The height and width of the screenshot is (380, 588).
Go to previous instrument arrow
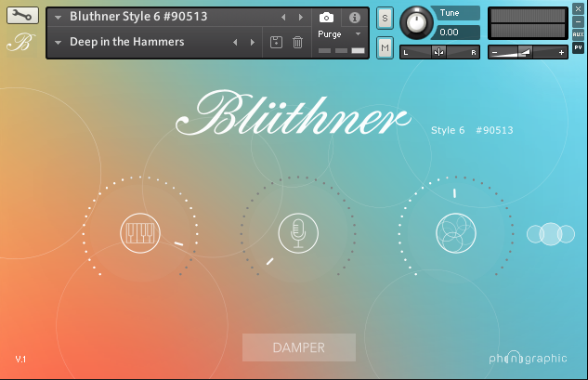[x=283, y=18]
